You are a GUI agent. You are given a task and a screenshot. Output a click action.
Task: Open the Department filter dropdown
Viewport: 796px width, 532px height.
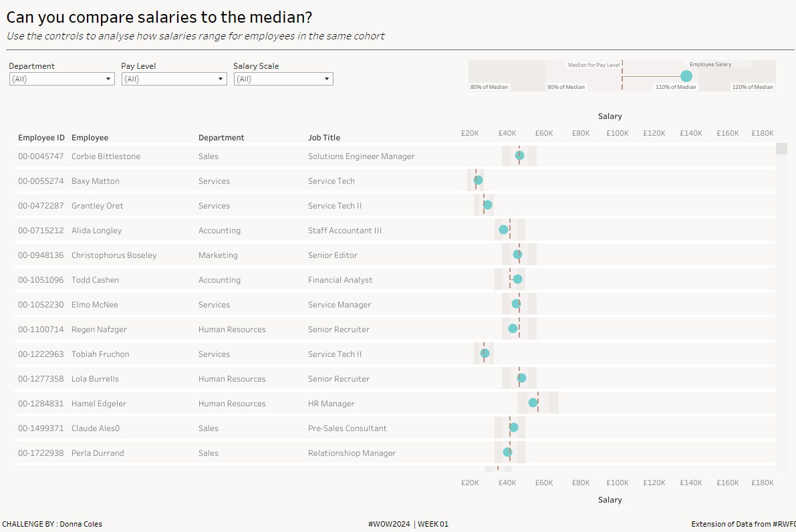(x=61, y=79)
